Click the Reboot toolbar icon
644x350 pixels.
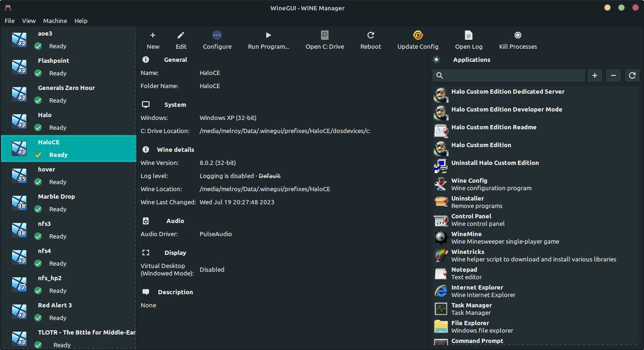tap(371, 35)
